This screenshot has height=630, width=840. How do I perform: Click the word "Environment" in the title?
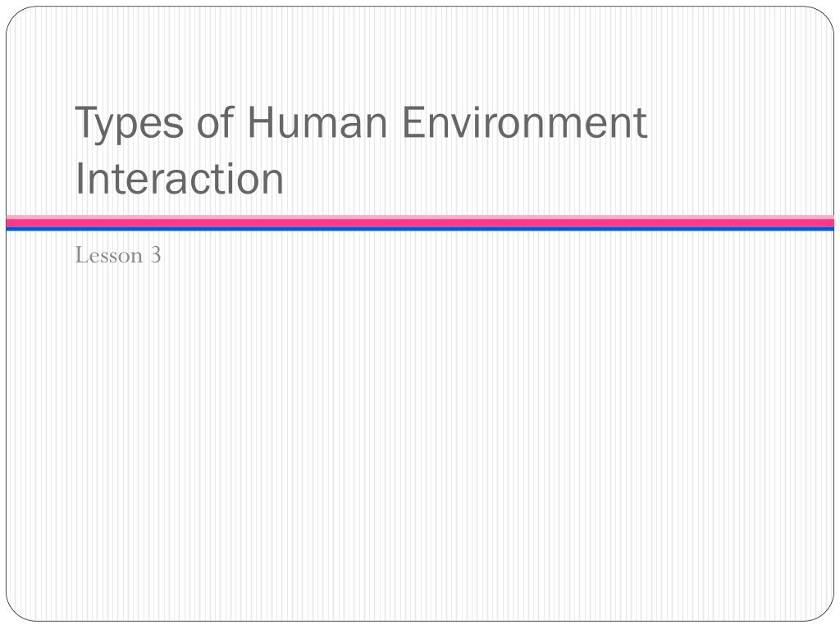point(524,122)
